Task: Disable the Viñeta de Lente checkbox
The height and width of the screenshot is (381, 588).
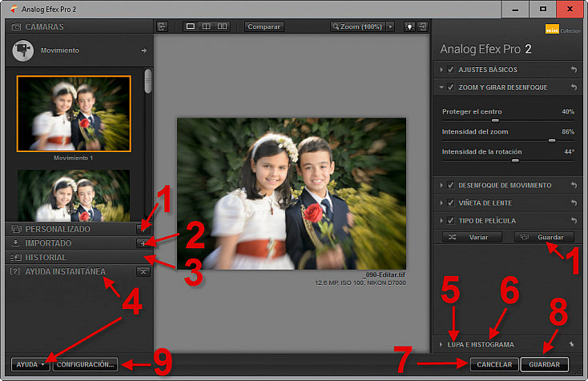Action: click(450, 203)
